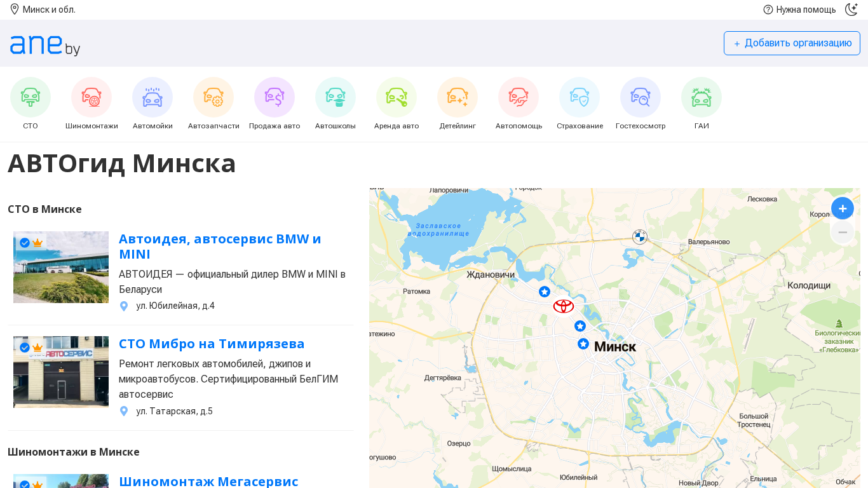
Task: Select the Гостехосмотр inspection icon
Action: [x=641, y=97]
